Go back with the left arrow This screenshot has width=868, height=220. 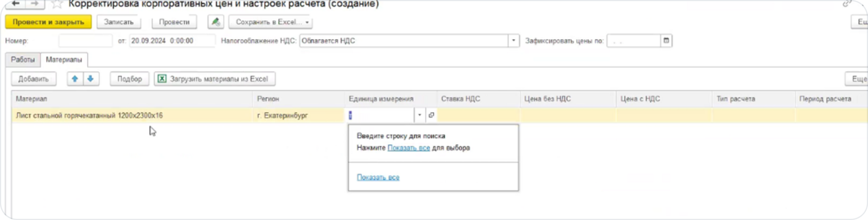pos(16,4)
